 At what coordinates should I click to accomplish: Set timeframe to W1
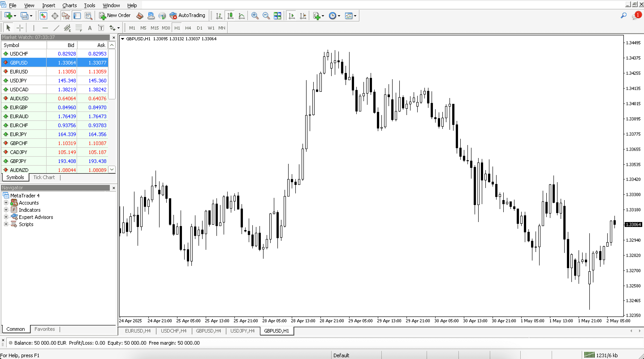(x=211, y=28)
